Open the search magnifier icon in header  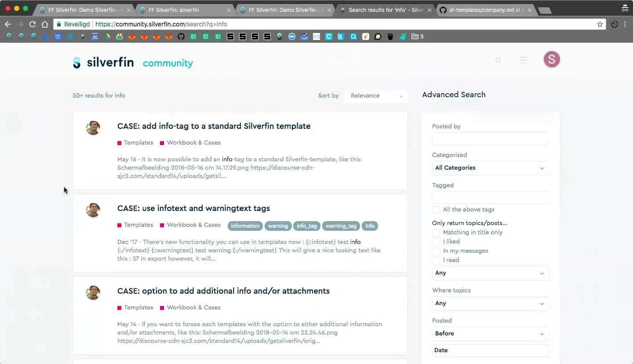pyautogui.click(x=498, y=60)
